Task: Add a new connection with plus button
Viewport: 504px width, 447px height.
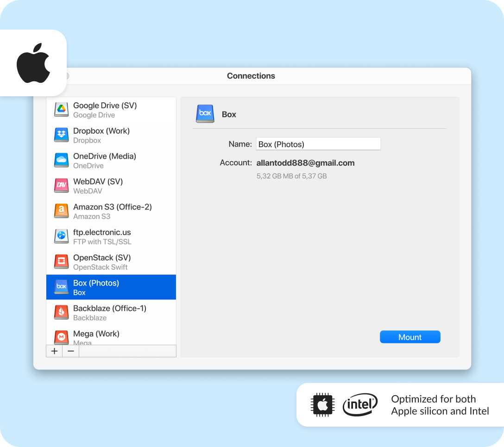Action: (54, 351)
